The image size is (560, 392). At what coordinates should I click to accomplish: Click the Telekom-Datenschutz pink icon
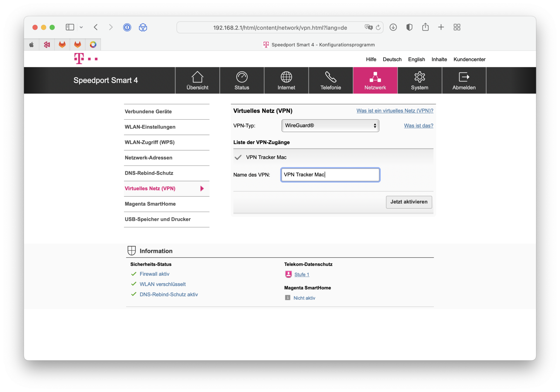(x=288, y=274)
